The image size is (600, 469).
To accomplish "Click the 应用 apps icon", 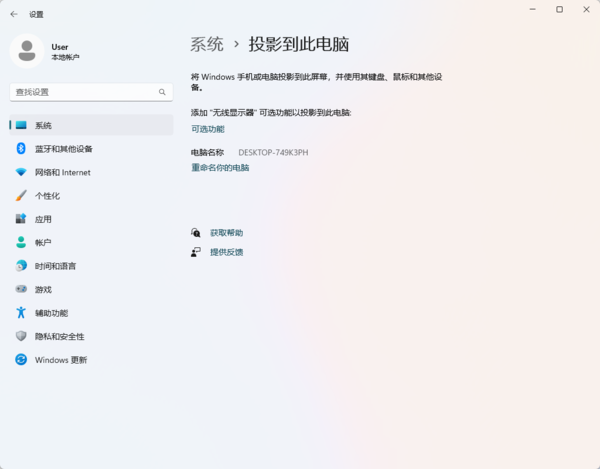I will click(x=21, y=219).
